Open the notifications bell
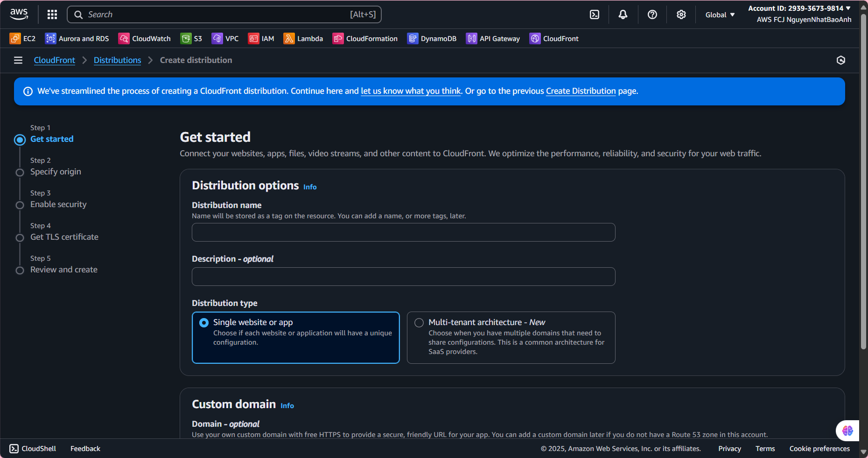 coord(623,14)
